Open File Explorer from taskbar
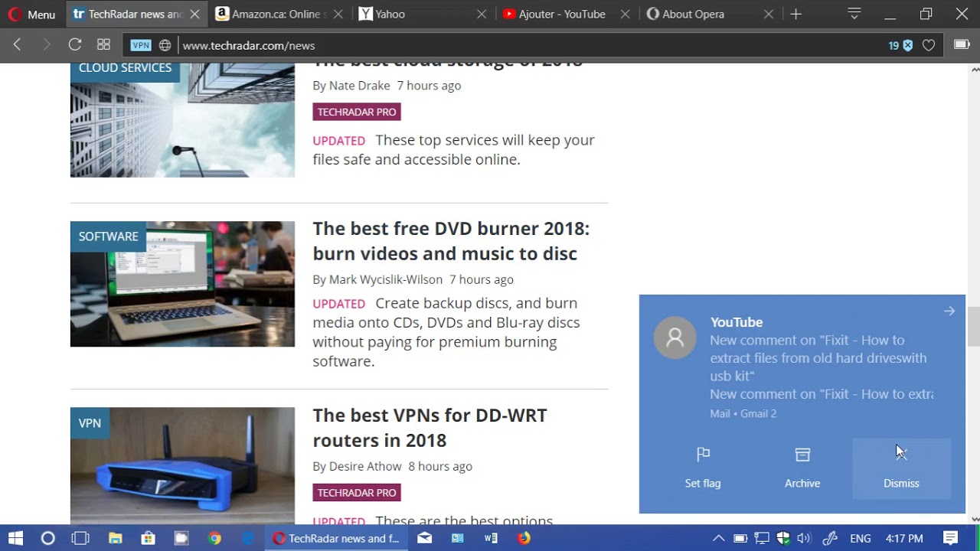Viewport: 980px width, 551px height. 115,538
